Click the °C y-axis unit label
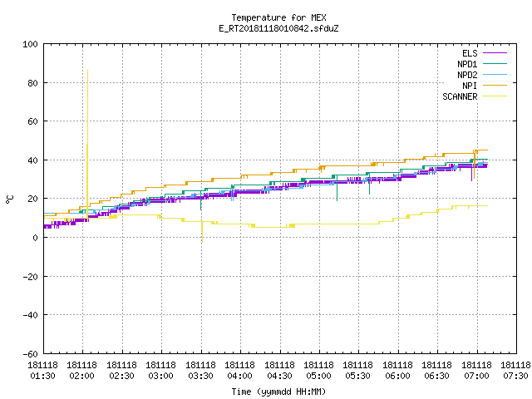This screenshot has width=532, height=399. (9, 199)
